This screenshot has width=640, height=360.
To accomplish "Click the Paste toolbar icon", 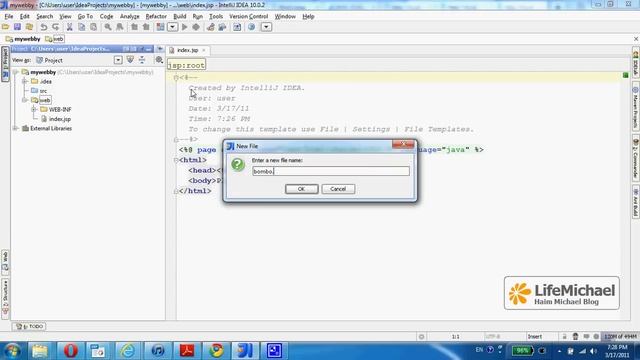I will [x=93, y=27].
